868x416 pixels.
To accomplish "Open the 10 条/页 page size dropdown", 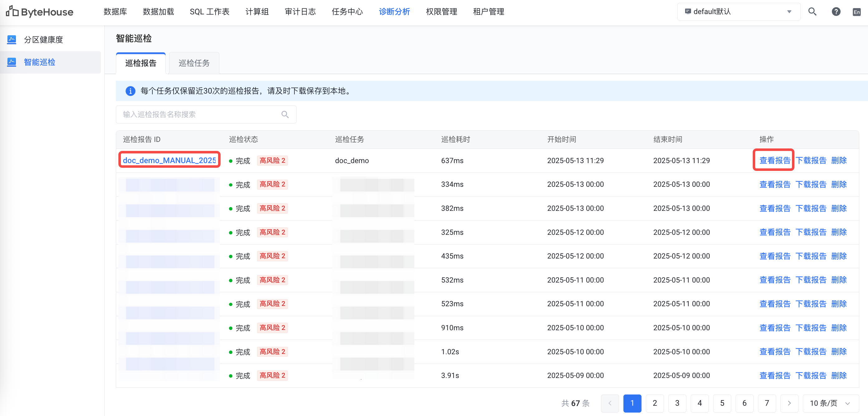I will tap(831, 403).
